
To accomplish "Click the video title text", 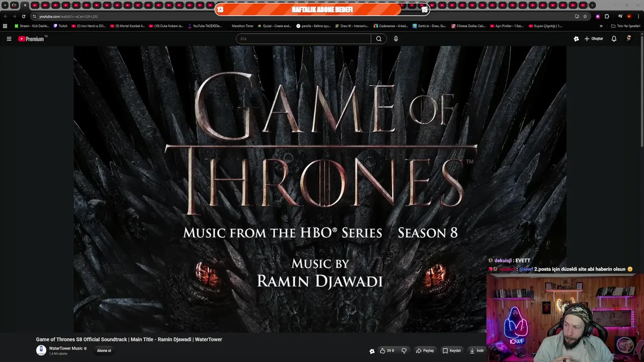I will [x=129, y=339].
